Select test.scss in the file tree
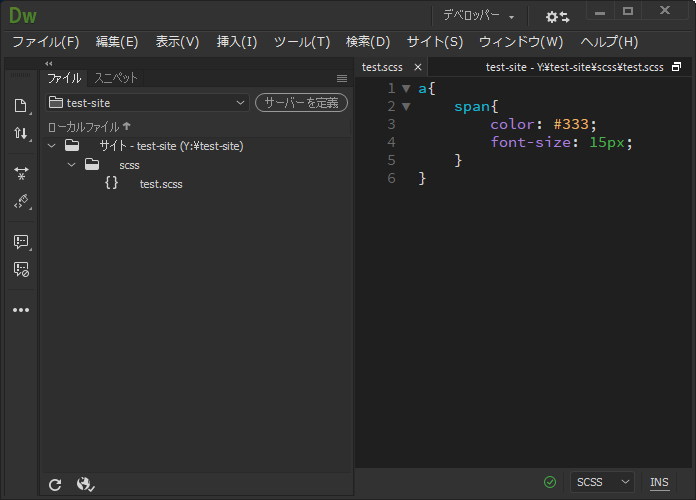Image resolution: width=696 pixels, height=500 pixels. pos(161,184)
